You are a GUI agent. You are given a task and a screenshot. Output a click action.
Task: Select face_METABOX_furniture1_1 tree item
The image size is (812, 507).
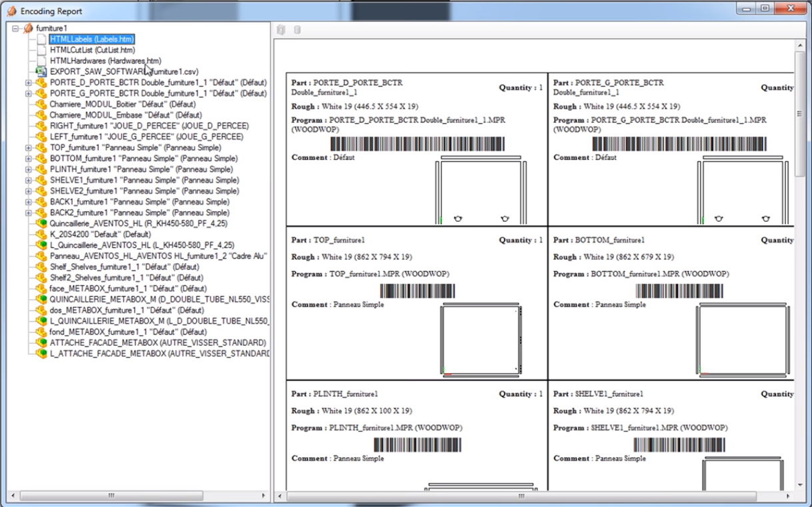point(128,288)
